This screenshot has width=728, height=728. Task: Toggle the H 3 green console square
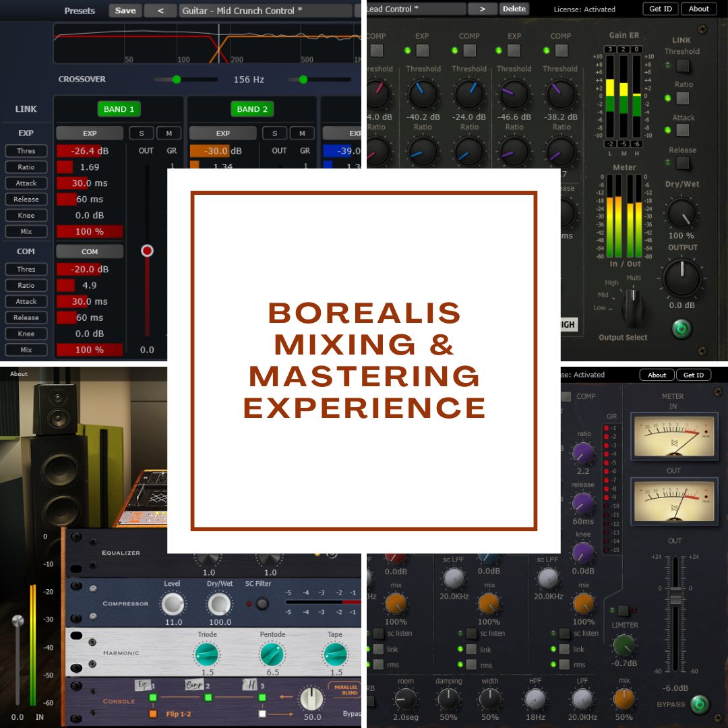coord(262,698)
